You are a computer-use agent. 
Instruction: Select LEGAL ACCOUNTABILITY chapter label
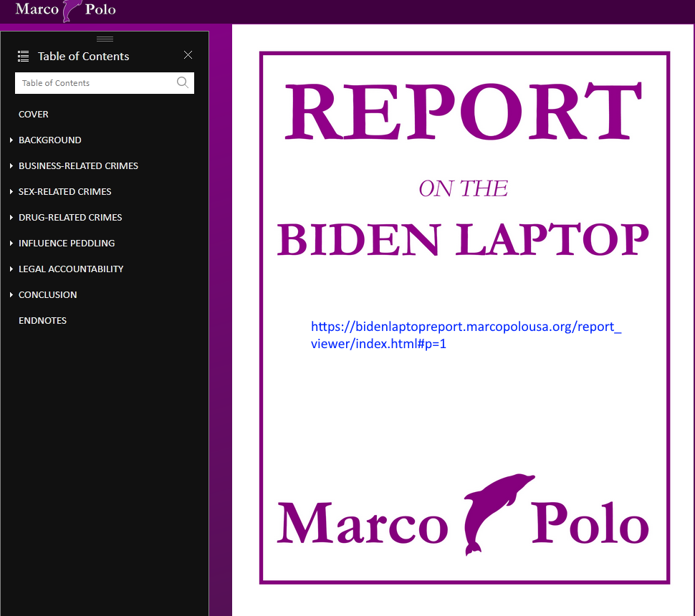71,269
